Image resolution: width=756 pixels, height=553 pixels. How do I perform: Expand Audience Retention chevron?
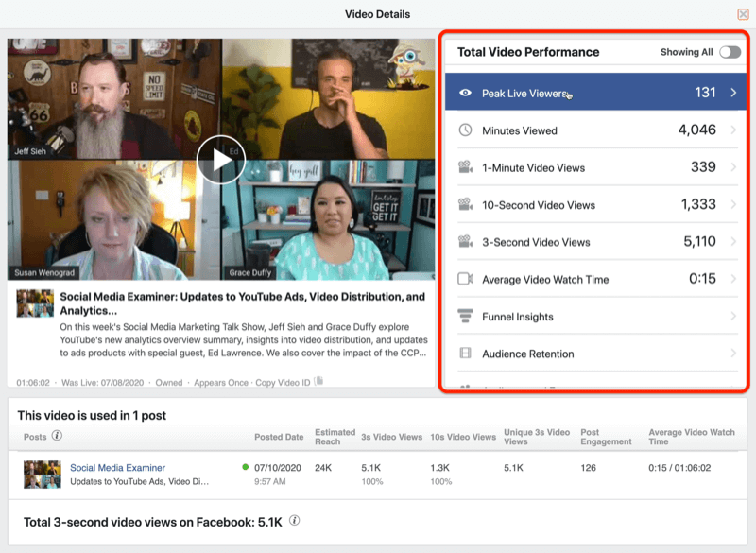733,353
